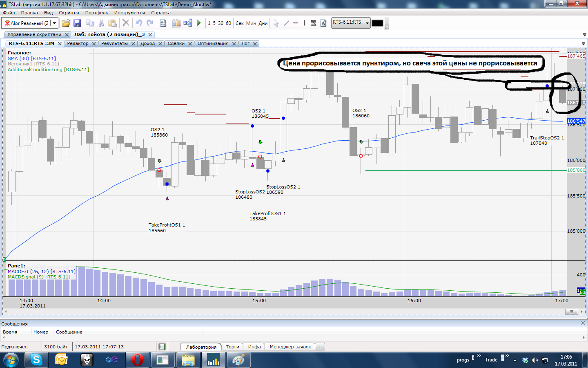Image resolution: width=588 pixels, height=368 pixels.
Task: Select the text annotation tool
Action: [x=323, y=23]
